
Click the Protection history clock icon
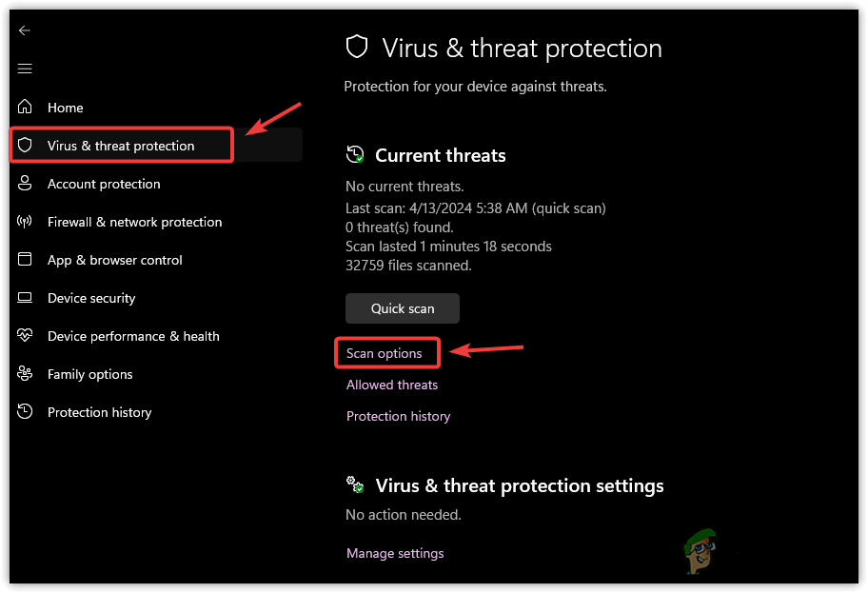[26, 412]
